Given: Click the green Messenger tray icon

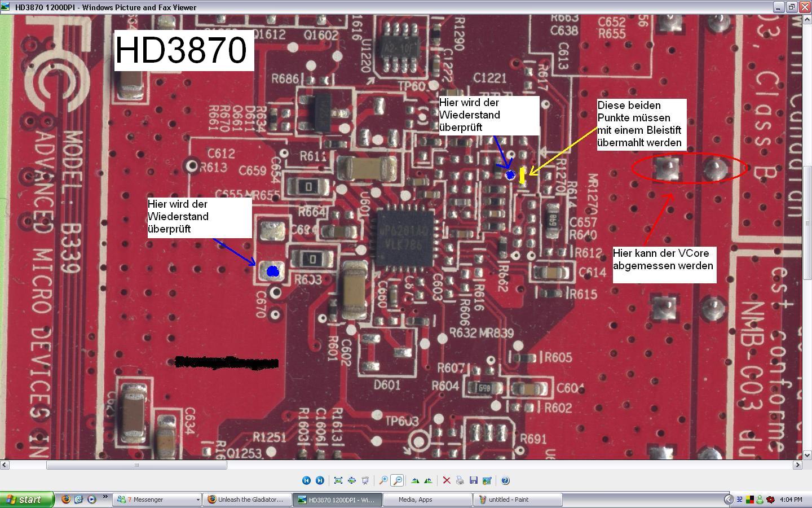Looking at the screenshot, I should click(x=760, y=500).
